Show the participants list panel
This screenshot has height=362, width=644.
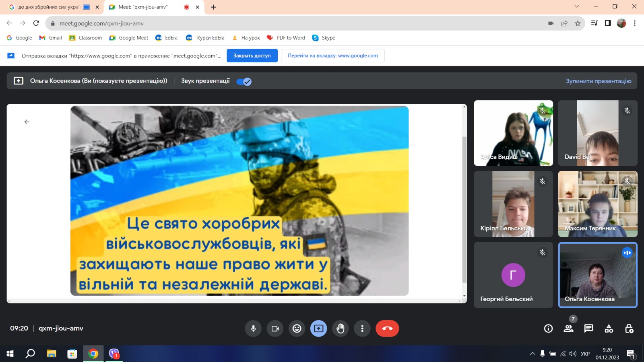[x=568, y=329]
